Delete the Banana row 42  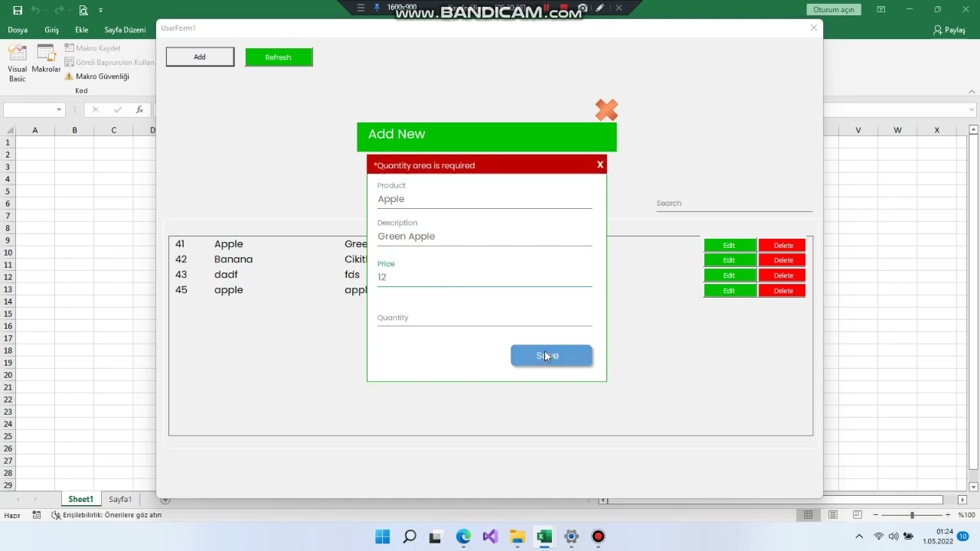pyautogui.click(x=782, y=260)
